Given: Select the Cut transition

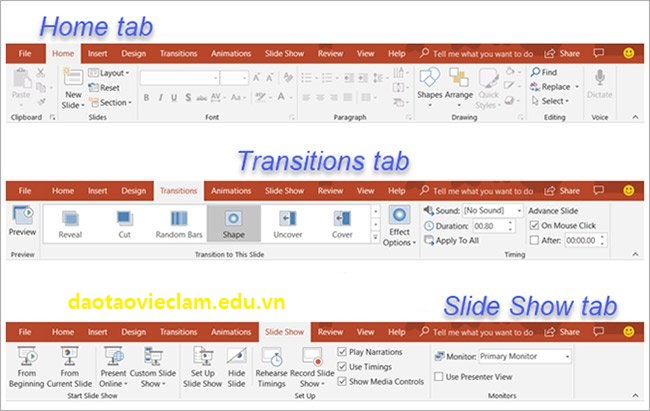Looking at the screenshot, I should (x=124, y=224).
